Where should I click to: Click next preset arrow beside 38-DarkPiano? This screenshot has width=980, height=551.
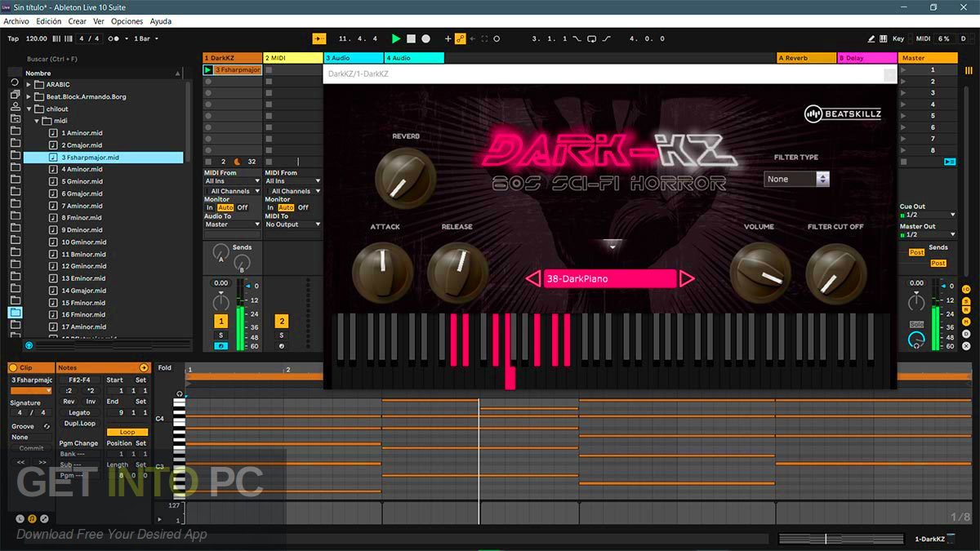click(687, 279)
